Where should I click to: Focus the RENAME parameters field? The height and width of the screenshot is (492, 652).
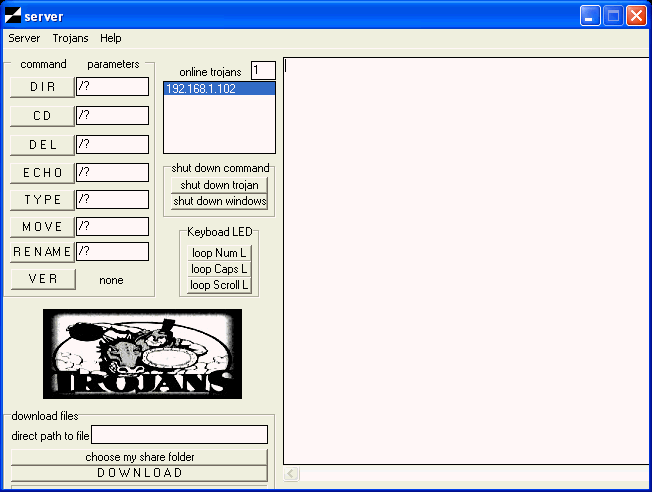112,251
